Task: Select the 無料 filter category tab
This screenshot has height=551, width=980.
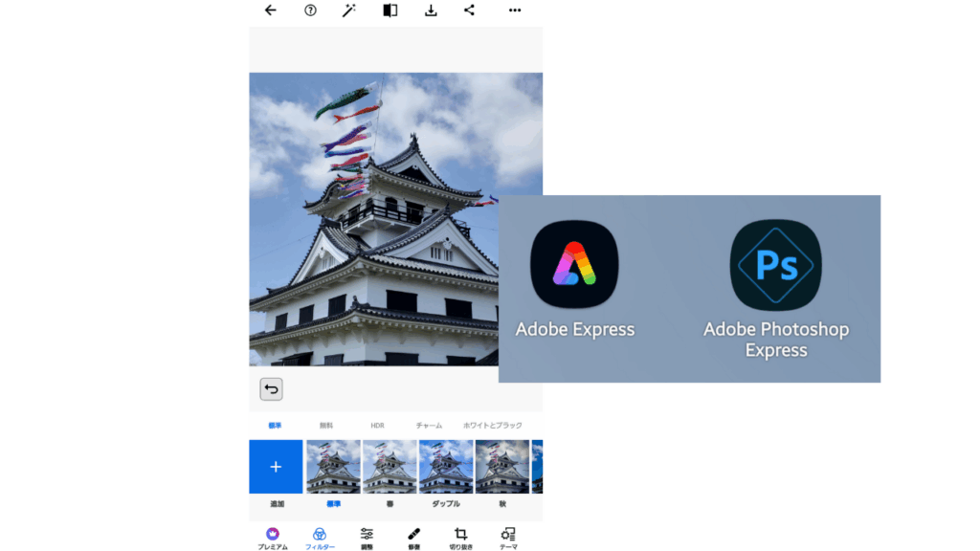Action: [x=326, y=426]
